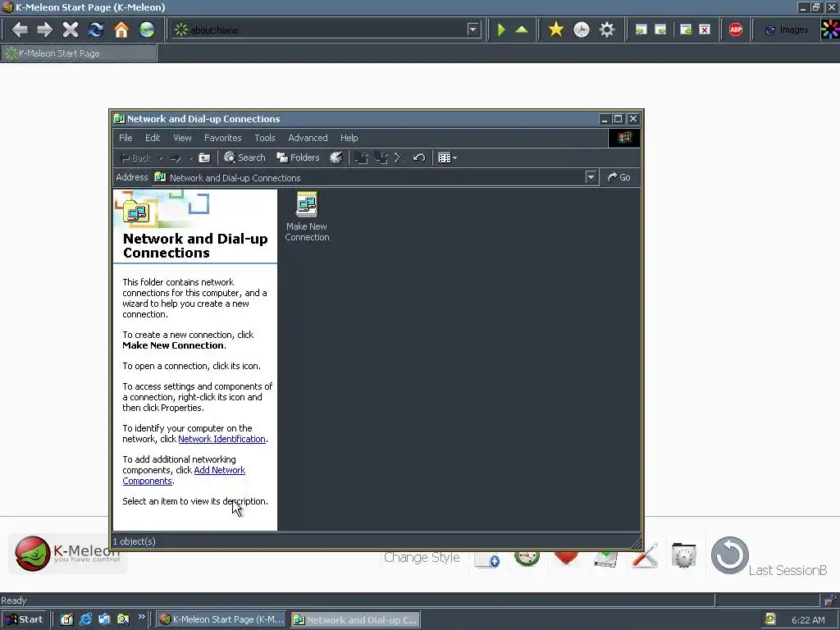Open history with the clock icon
The width and height of the screenshot is (840, 630).
[x=582, y=30]
